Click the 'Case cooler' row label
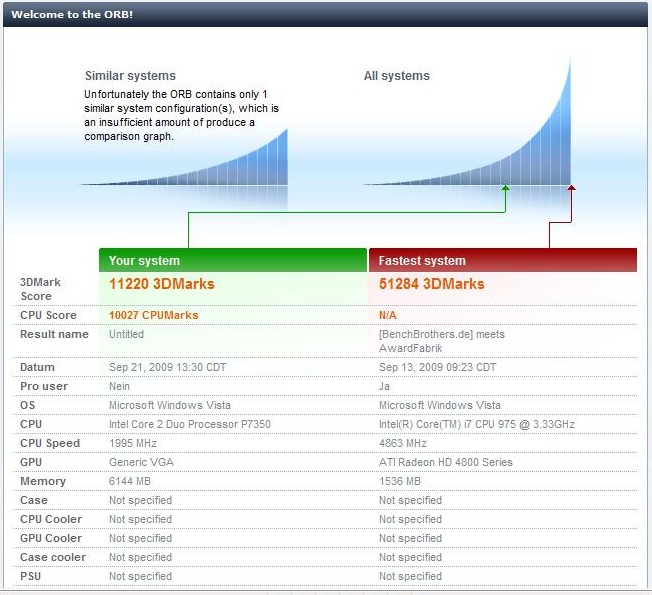The image size is (652, 595). [53, 557]
